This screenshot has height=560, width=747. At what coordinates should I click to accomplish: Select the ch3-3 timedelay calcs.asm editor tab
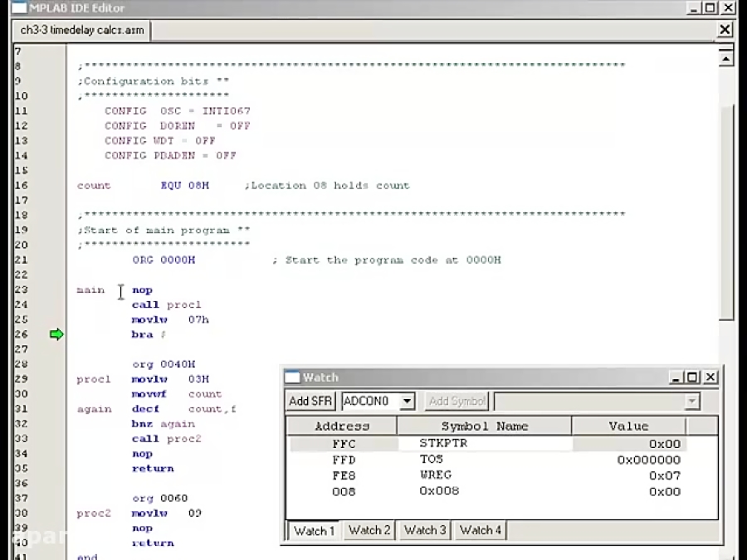pos(82,31)
